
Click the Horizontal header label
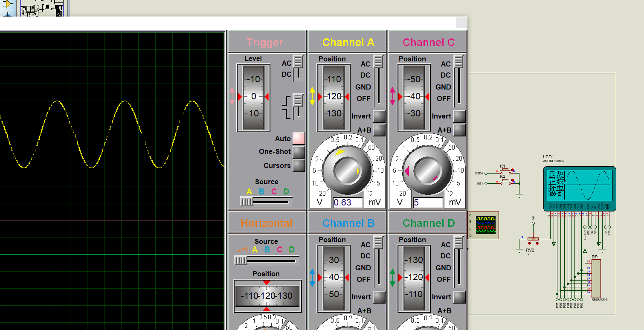(x=266, y=223)
